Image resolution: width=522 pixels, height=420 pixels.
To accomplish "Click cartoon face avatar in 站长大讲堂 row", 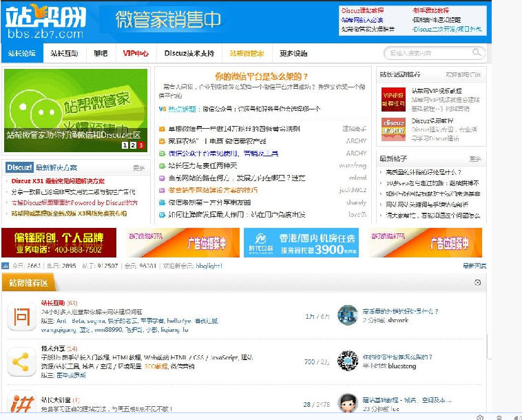I will tap(348, 403).
